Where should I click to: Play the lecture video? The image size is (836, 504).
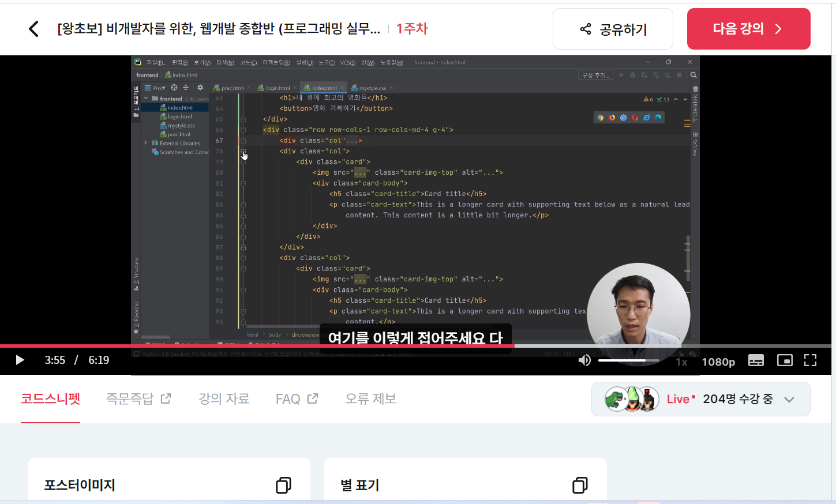pos(20,360)
